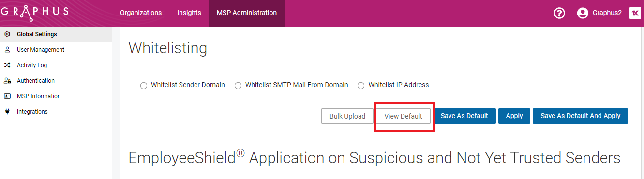644x179 pixels.
Task: Switch to the Insights tab
Action: (189, 13)
